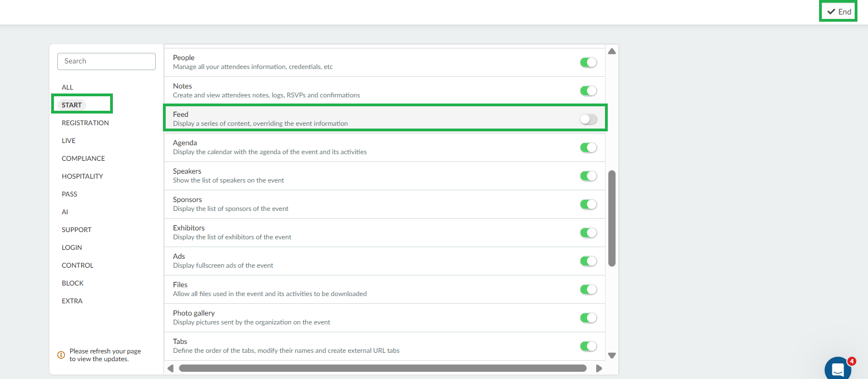
Task: Click the horizontal scrollbar thumb
Action: [383, 368]
